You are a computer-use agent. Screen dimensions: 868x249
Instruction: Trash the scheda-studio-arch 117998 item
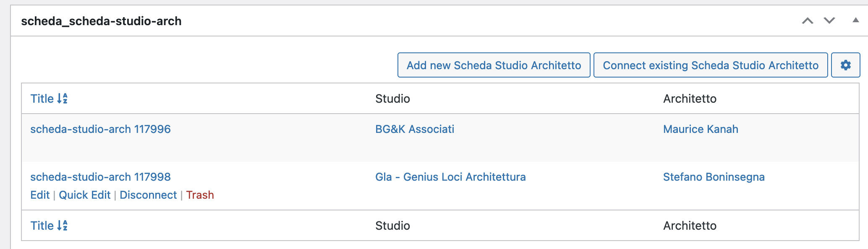[x=200, y=195]
